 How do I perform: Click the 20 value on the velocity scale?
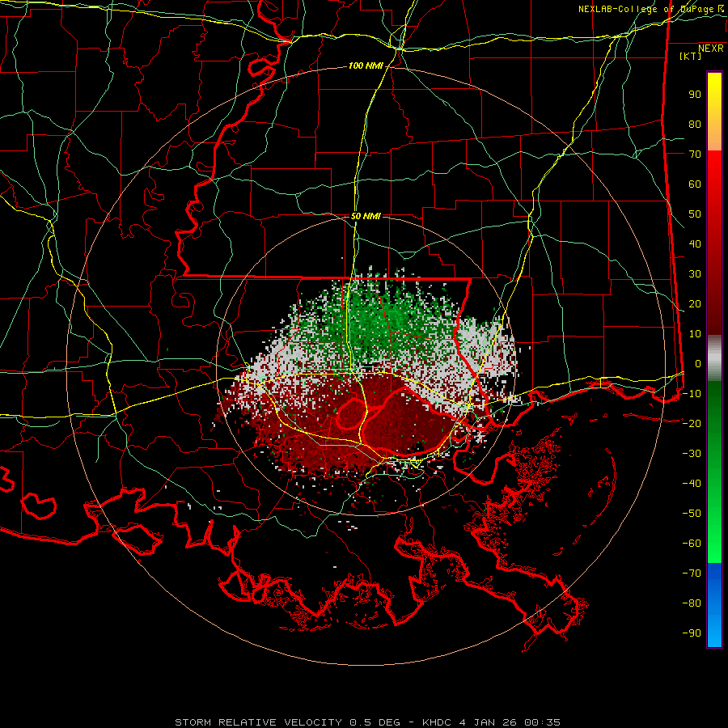point(695,304)
